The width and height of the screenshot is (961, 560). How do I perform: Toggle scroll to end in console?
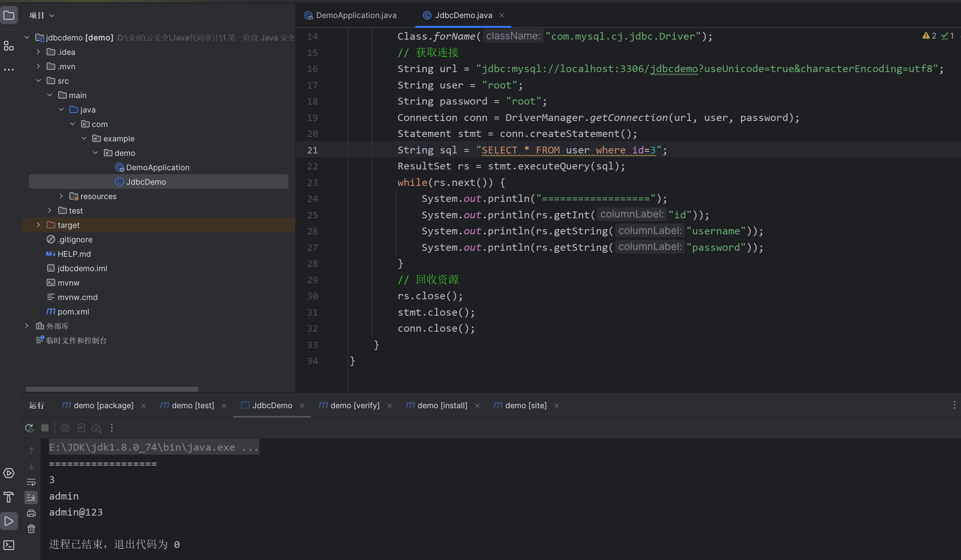[31, 498]
